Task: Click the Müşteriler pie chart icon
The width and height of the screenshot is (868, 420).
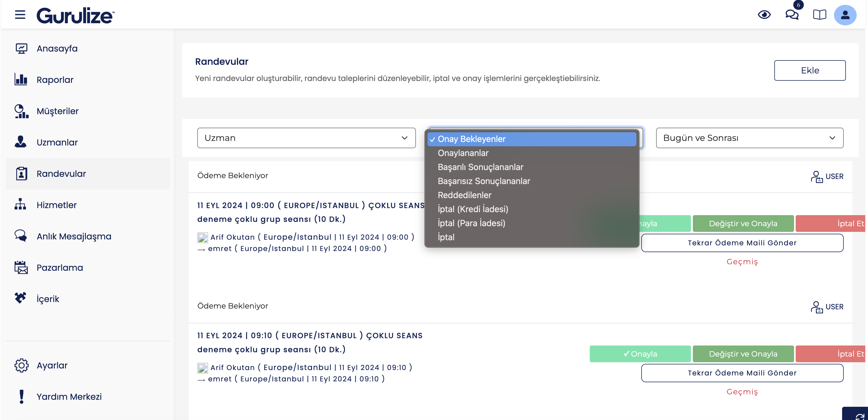Action: pos(21,111)
